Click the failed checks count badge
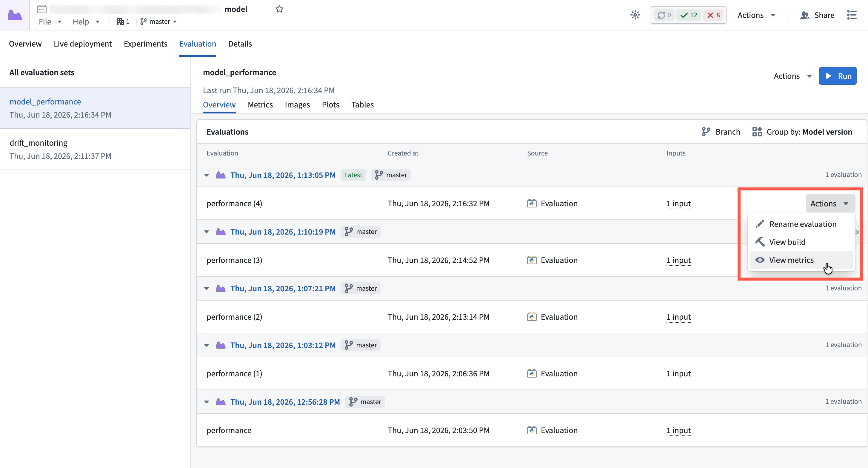This screenshot has width=868, height=468. 714,15
